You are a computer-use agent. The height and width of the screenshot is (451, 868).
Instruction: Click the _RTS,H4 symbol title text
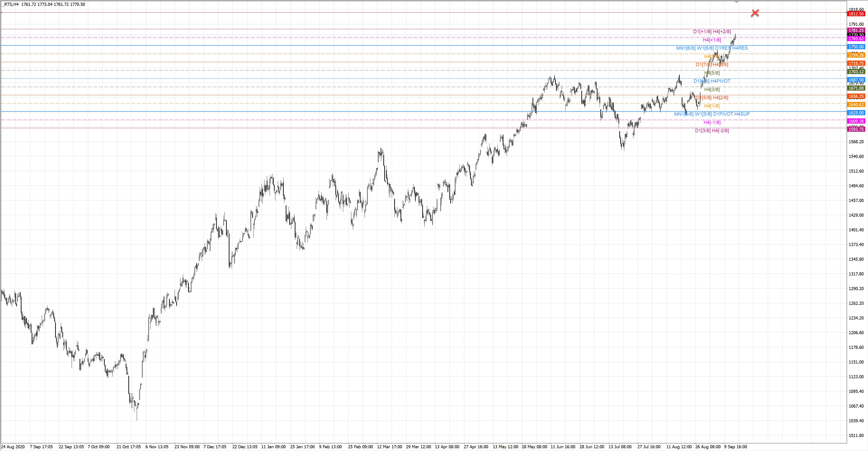[10, 4]
